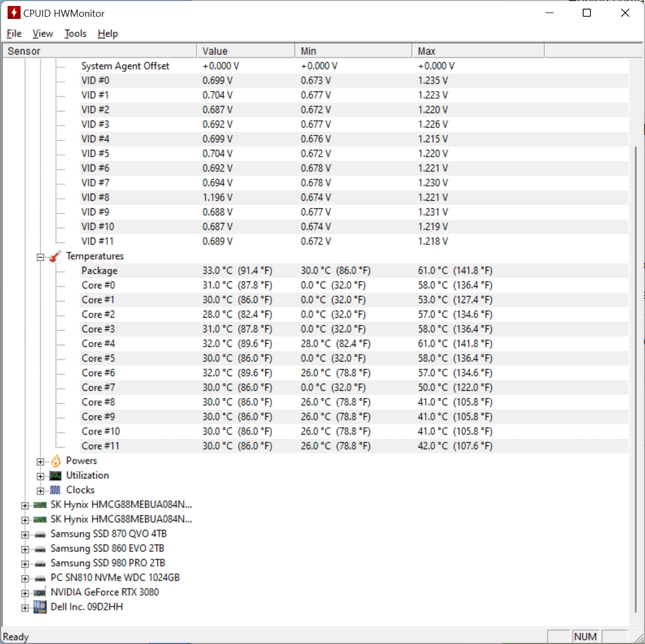Click the NUM indicator in status bar

585,636
